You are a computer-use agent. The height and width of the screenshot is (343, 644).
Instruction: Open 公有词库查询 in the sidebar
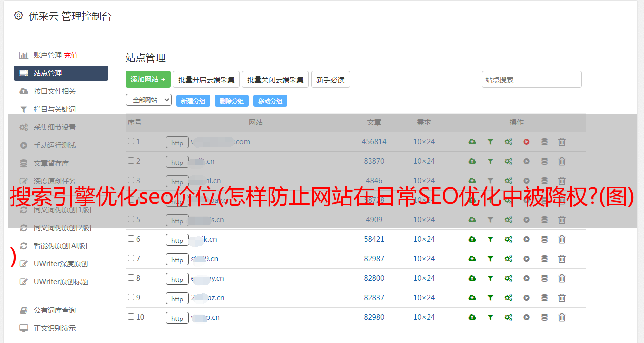point(55,310)
